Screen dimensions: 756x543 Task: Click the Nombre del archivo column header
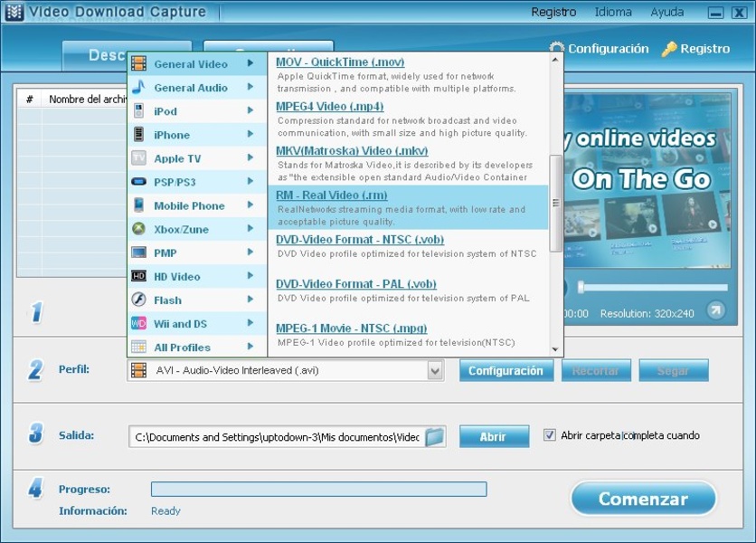[x=85, y=99]
